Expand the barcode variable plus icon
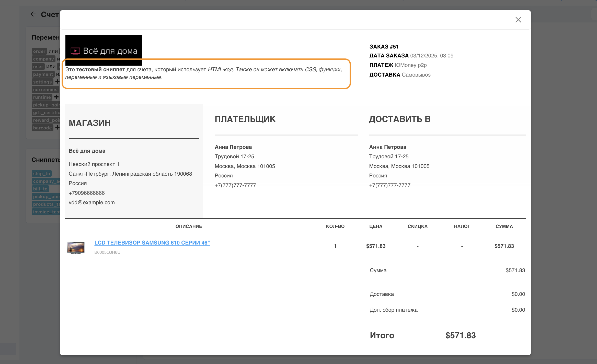This screenshot has width=597, height=364. (57, 128)
